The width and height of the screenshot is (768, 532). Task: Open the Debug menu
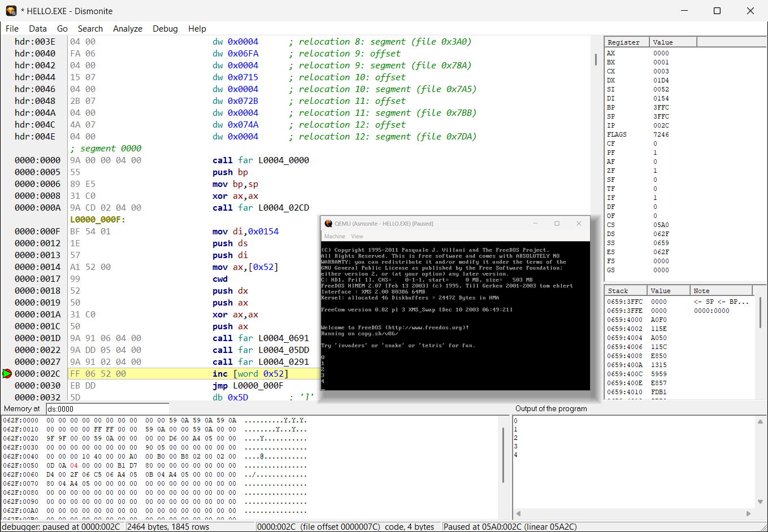165,29
